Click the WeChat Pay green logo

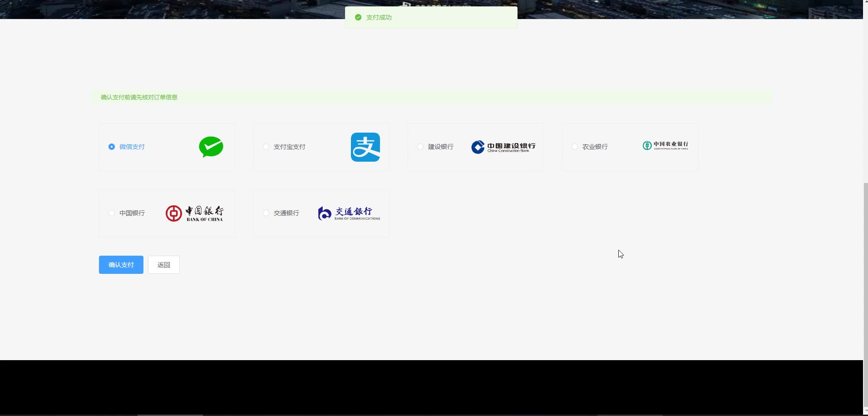211,147
